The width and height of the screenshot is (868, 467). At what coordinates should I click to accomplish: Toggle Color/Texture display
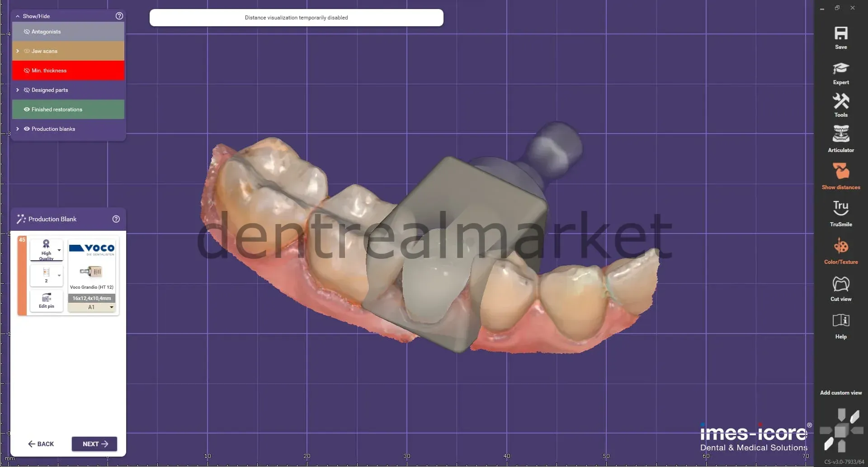(841, 246)
